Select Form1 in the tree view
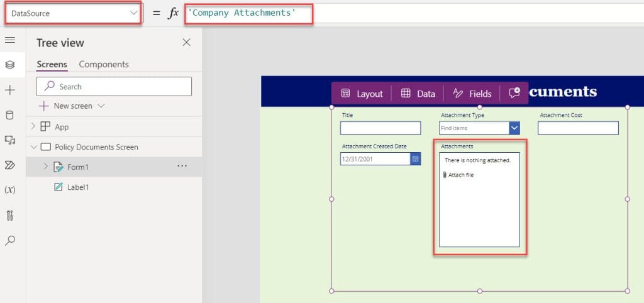 tap(78, 167)
